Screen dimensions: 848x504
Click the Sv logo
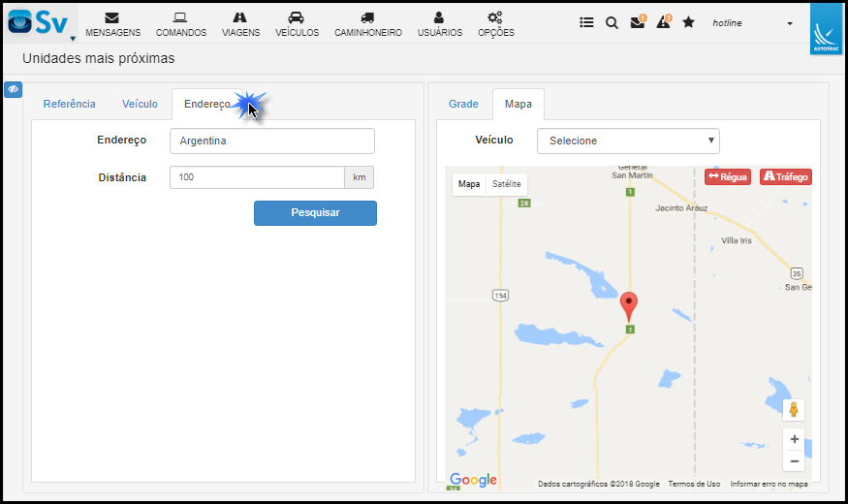click(38, 22)
